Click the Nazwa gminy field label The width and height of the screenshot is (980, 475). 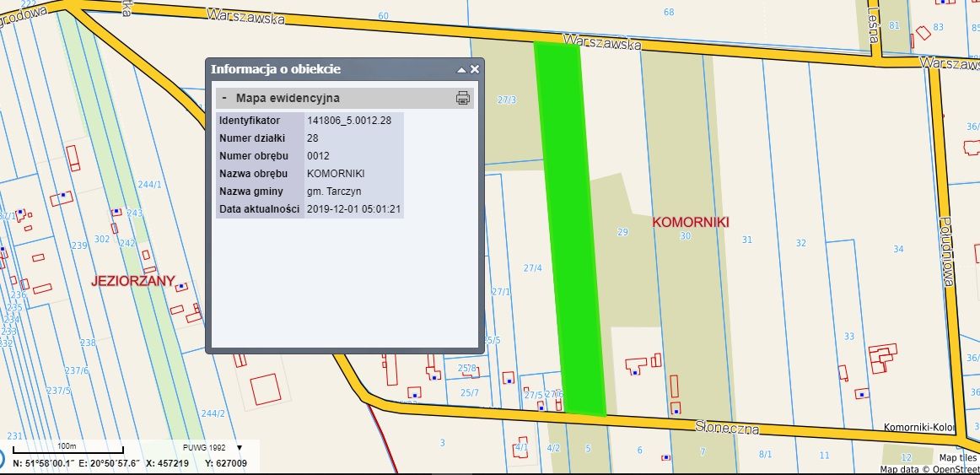click(250, 192)
